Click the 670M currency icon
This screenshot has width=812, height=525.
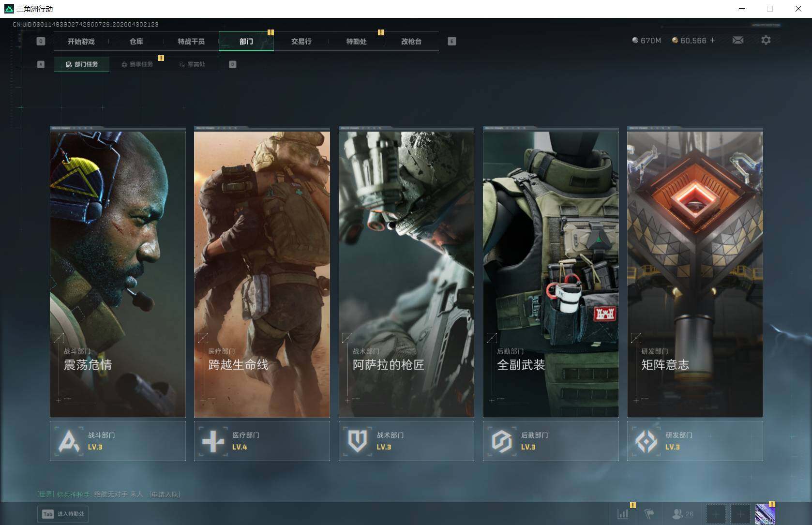[x=635, y=40]
